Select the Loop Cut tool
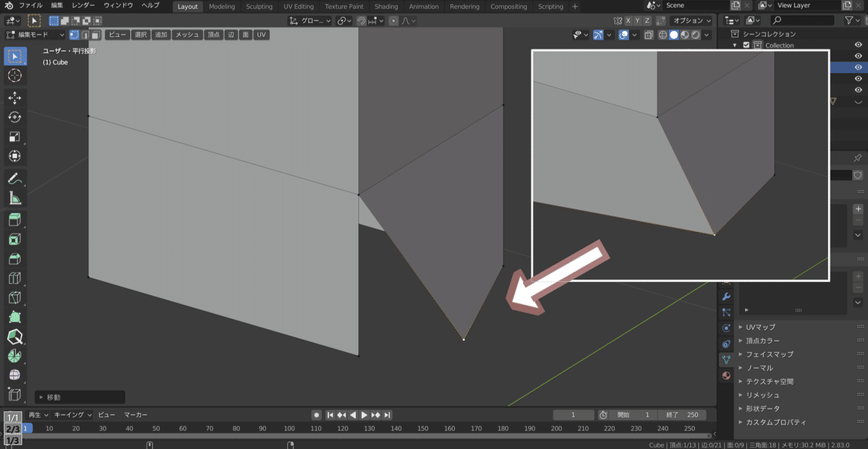The width and height of the screenshot is (868, 449). tap(15, 278)
